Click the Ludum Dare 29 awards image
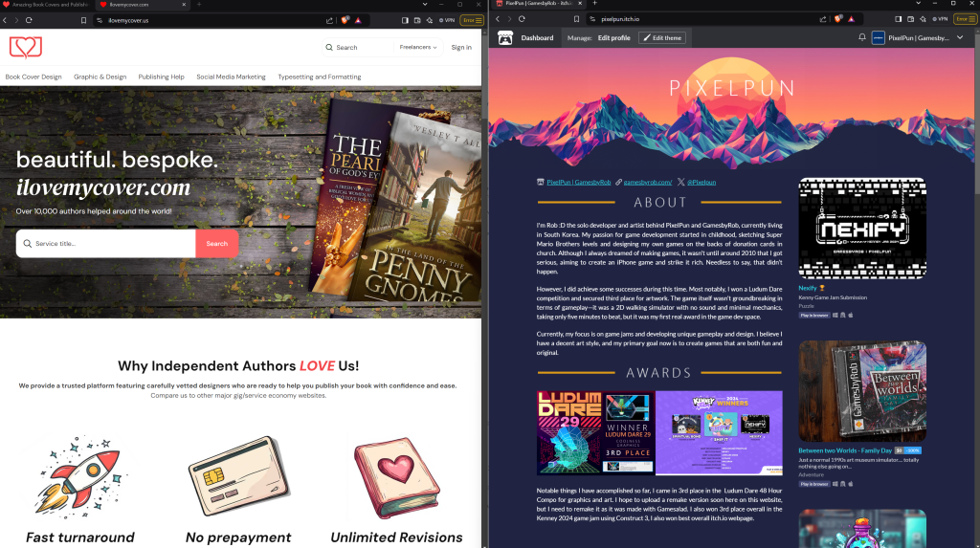980x548 pixels. click(596, 432)
